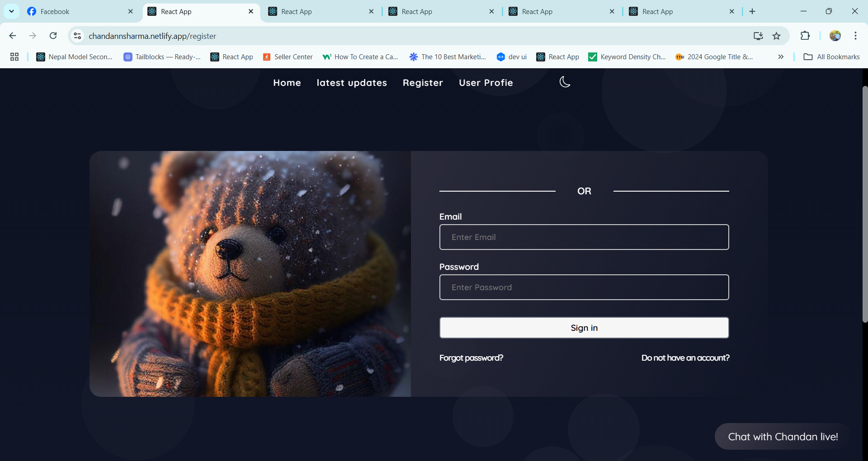The image size is (868, 461).
Task: Bookmark this page with the star icon
Action: tap(776, 36)
